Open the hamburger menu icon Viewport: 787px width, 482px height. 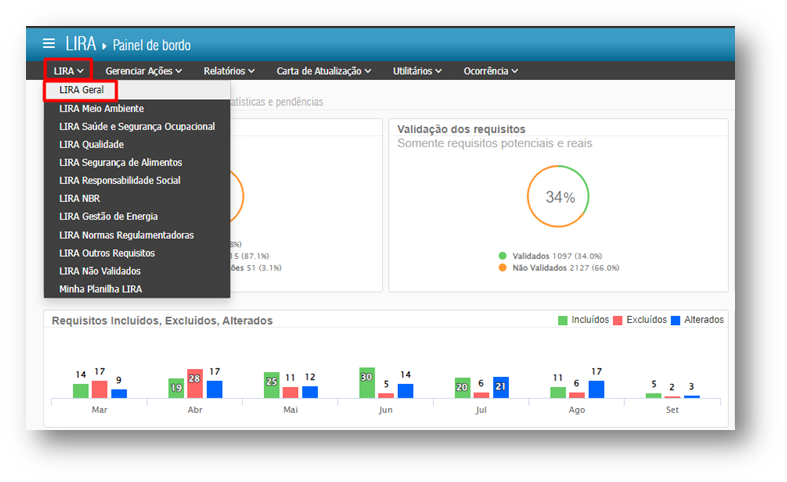[49, 44]
